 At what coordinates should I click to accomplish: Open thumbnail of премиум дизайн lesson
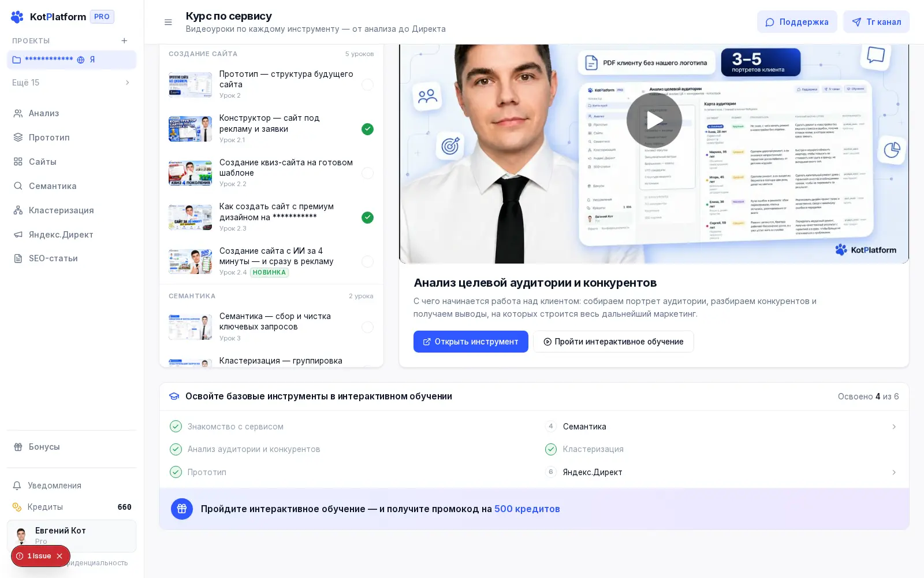[x=190, y=217]
